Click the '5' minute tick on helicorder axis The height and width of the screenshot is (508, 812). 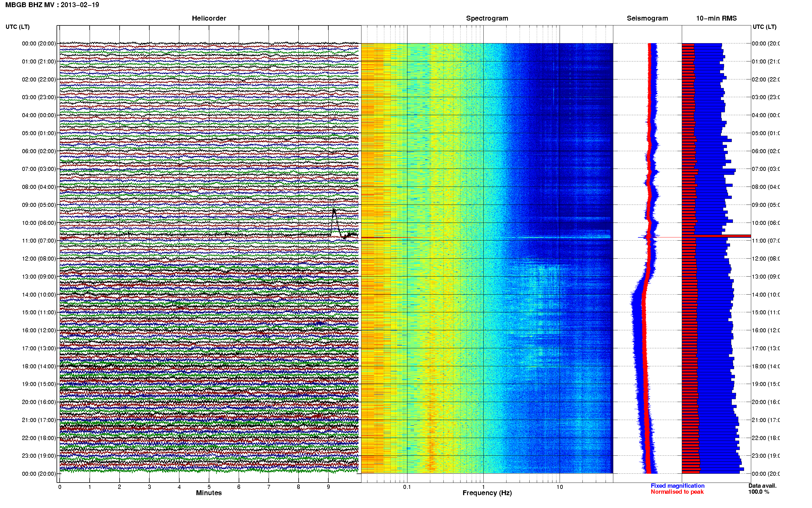click(x=209, y=487)
